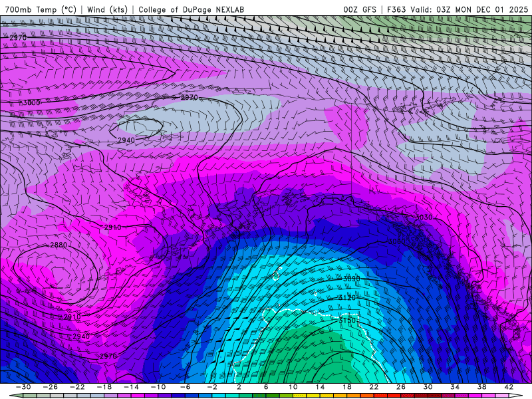Click the 10 value on the color scale
This screenshot has height=399, width=532.
tap(293, 387)
